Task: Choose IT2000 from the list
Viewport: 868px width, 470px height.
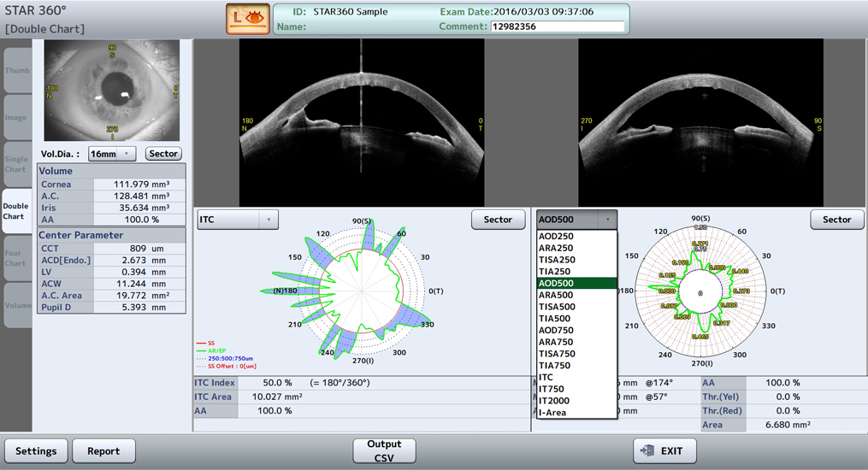Action: click(x=553, y=401)
